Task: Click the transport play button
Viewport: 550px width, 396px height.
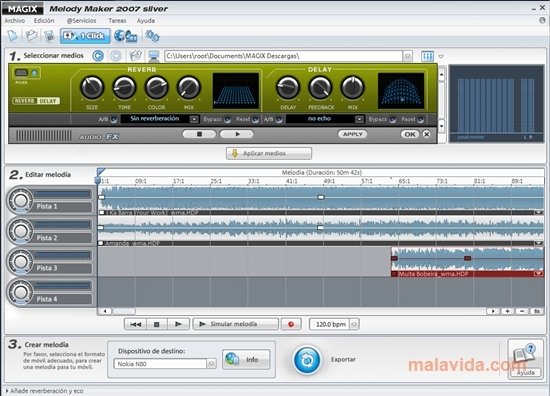Action: (178, 324)
